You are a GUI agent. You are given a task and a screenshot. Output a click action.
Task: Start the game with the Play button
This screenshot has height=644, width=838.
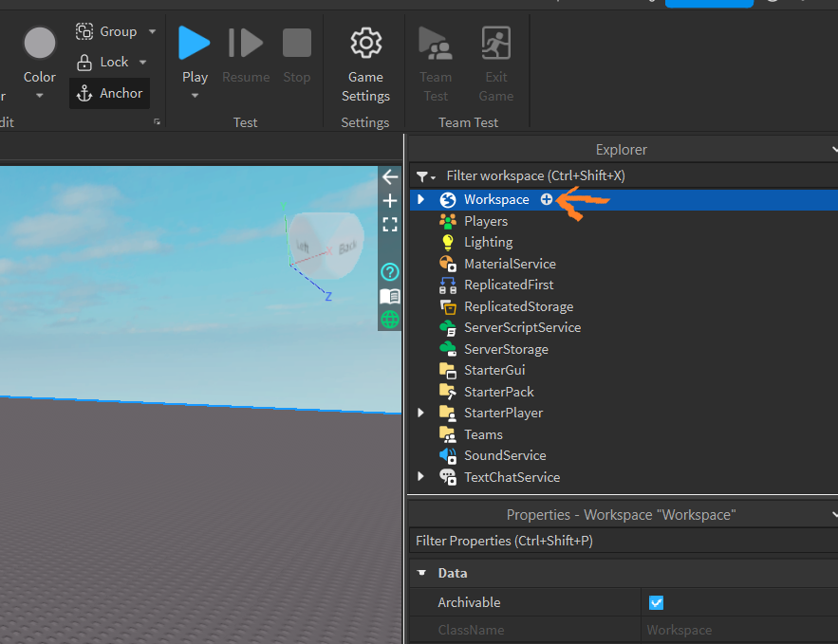pos(194,43)
